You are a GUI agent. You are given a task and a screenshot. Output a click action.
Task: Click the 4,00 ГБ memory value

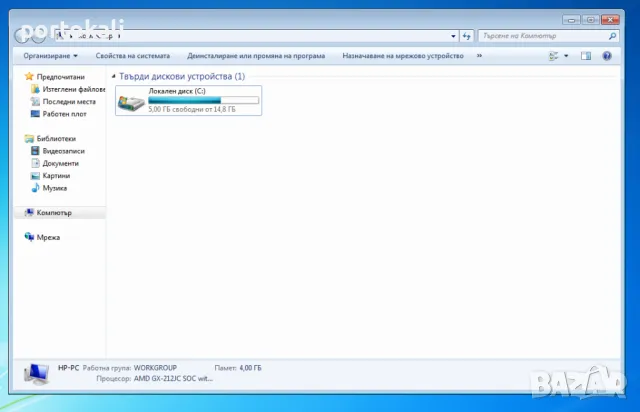click(x=250, y=368)
